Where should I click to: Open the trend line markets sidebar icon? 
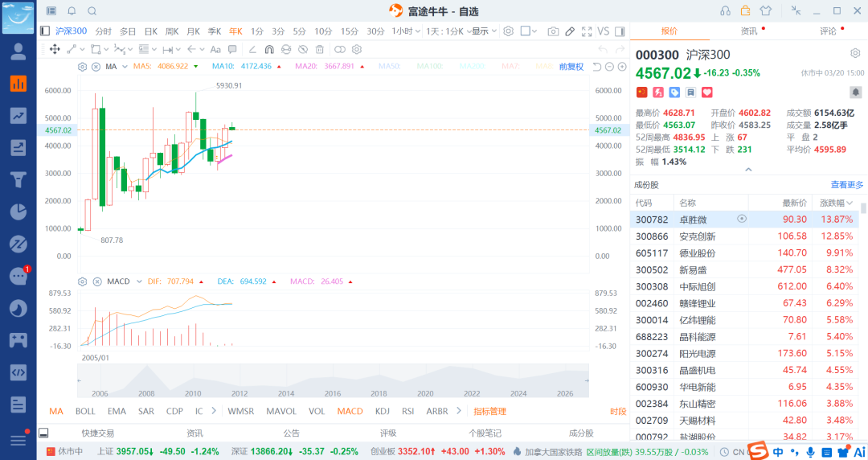18,115
